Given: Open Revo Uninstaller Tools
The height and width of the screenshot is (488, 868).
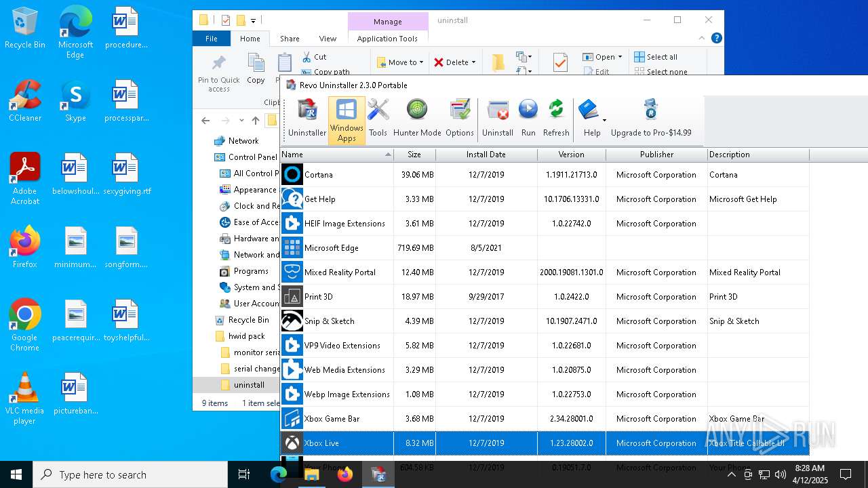Looking at the screenshot, I should 378,119.
